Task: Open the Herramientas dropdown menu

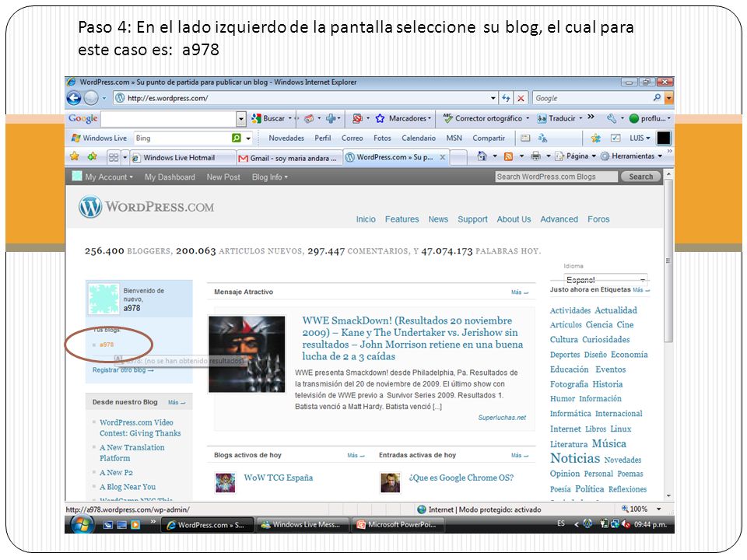Action: click(x=631, y=156)
